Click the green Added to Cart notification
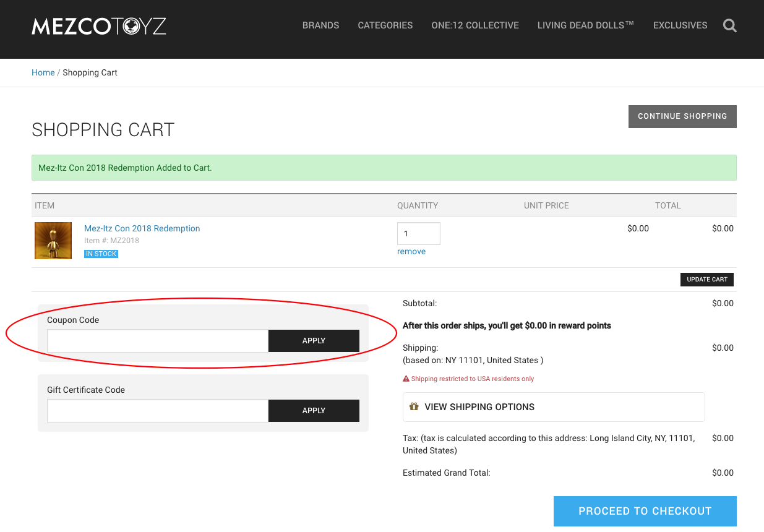The image size is (764, 532). click(384, 168)
